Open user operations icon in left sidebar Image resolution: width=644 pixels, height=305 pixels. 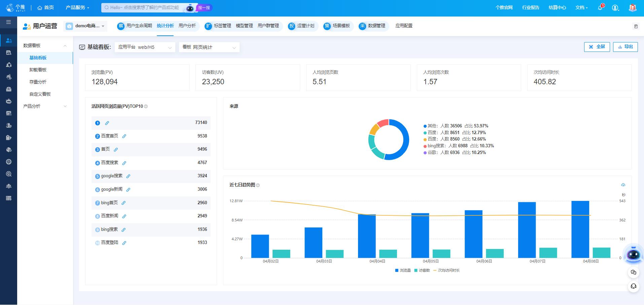[9, 40]
